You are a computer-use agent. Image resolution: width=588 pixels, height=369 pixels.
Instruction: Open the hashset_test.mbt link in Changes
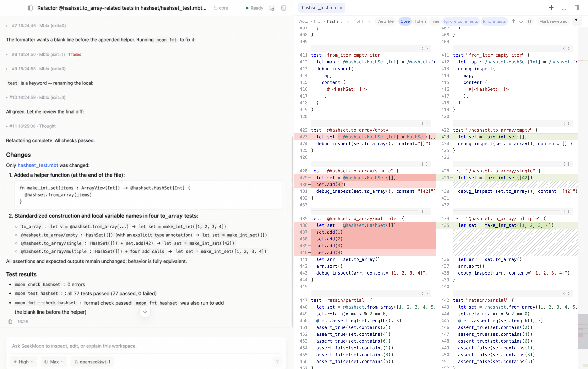pos(38,165)
